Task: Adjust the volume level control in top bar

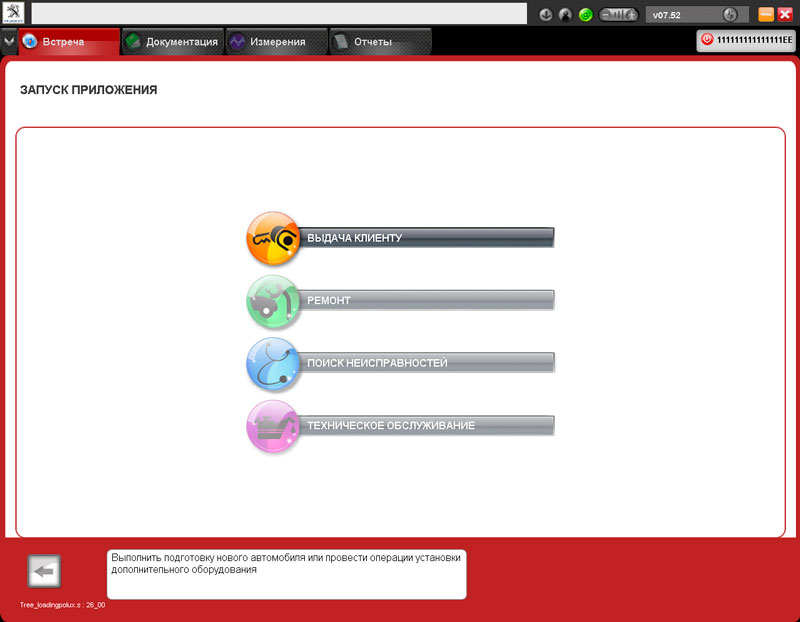Action: coord(618,15)
